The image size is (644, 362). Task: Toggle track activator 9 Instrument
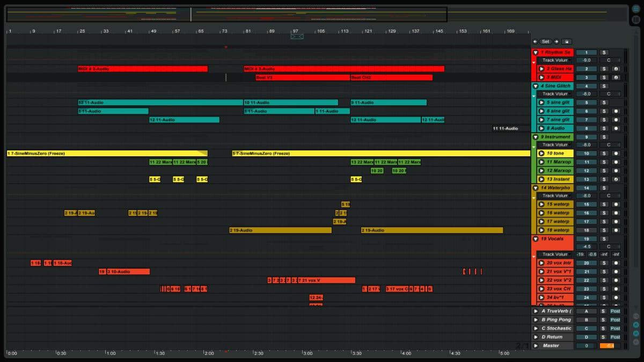(x=587, y=137)
